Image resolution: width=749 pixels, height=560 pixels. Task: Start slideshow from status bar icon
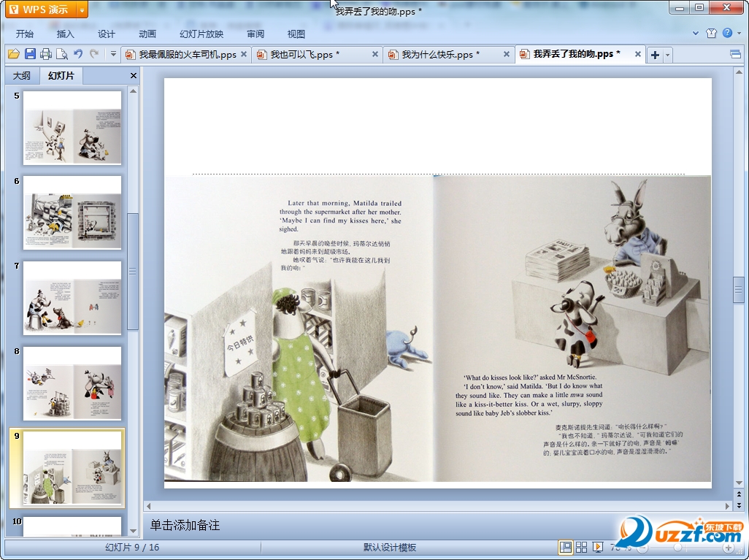click(x=598, y=548)
